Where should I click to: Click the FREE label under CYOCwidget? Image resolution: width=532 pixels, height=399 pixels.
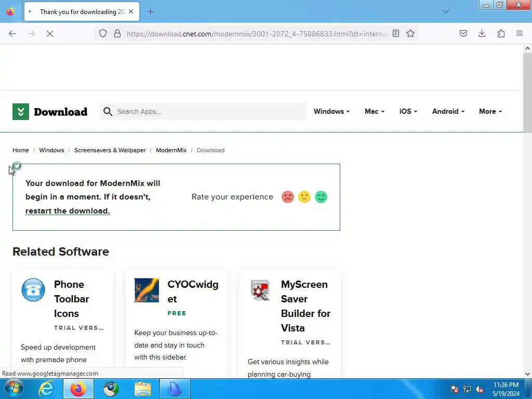pyautogui.click(x=177, y=313)
